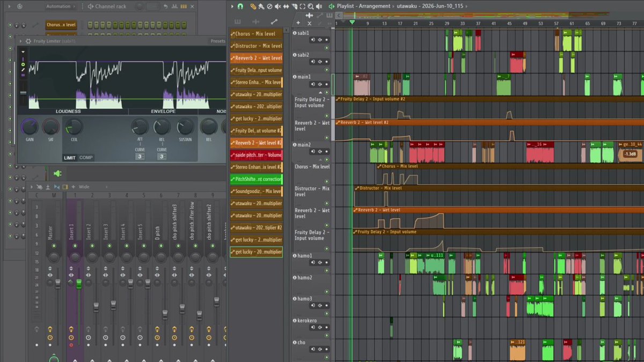
Task: Select the pencil draw tool in Playlist
Action: [253, 6]
